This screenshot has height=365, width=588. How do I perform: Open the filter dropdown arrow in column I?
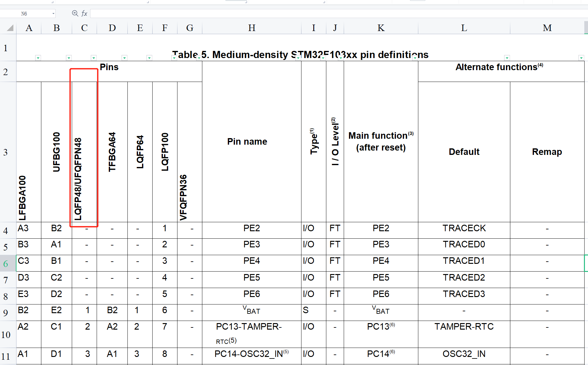323,58
